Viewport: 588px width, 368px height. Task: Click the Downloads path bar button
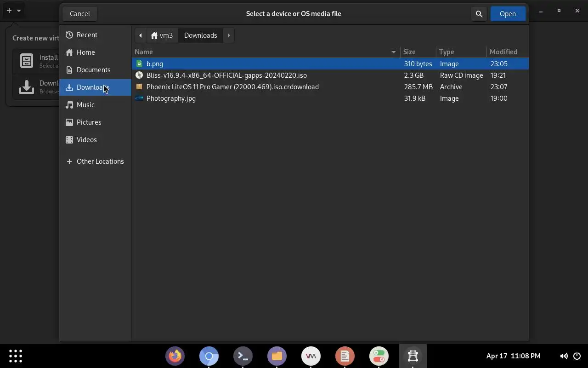[200, 35]
